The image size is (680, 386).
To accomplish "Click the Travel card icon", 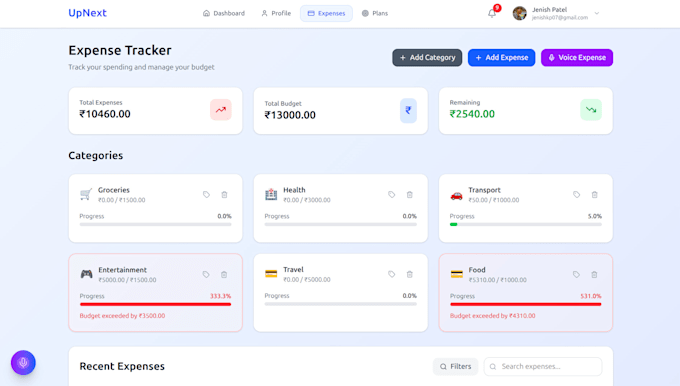I will 271,274.
